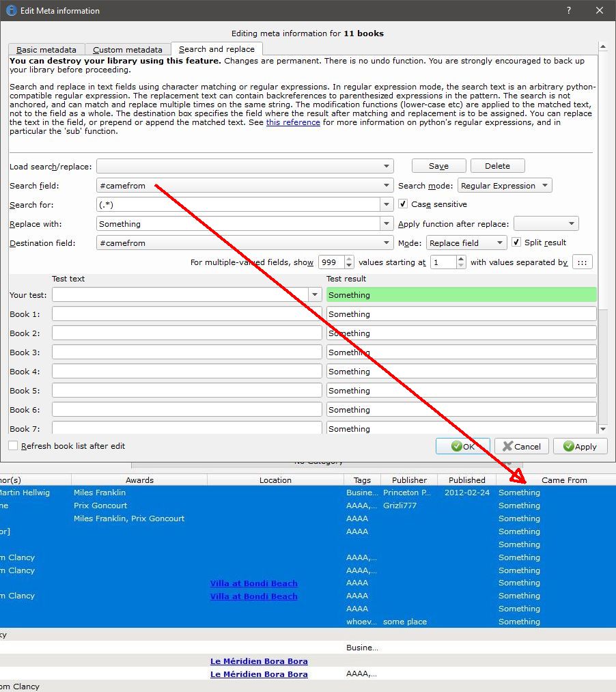This screenshot has width=616, height=692.
Task: Click the OK button
Action: pyautogui.click(x=463, y=446)
